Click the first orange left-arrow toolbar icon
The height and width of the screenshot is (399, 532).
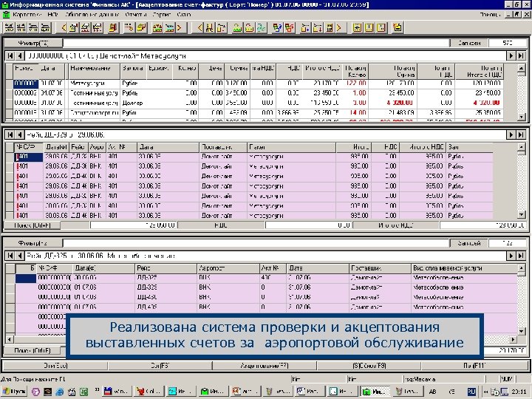[x=64, y=27]
